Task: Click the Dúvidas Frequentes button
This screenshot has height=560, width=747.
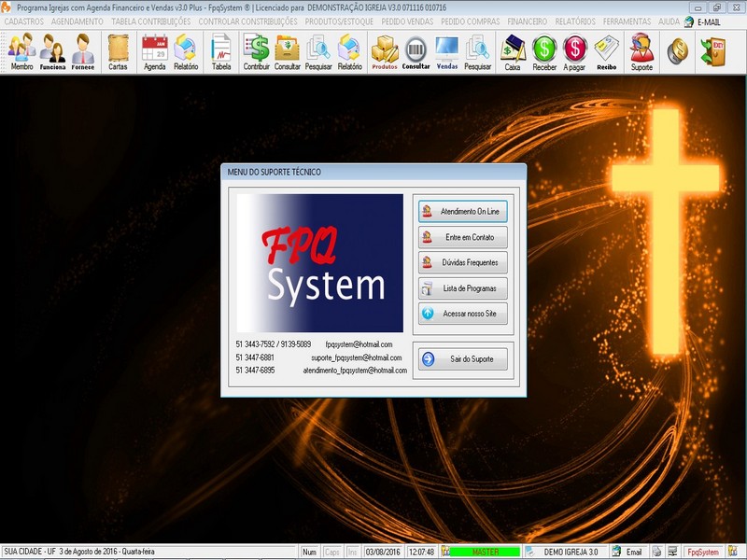Action: pos(462,263)
